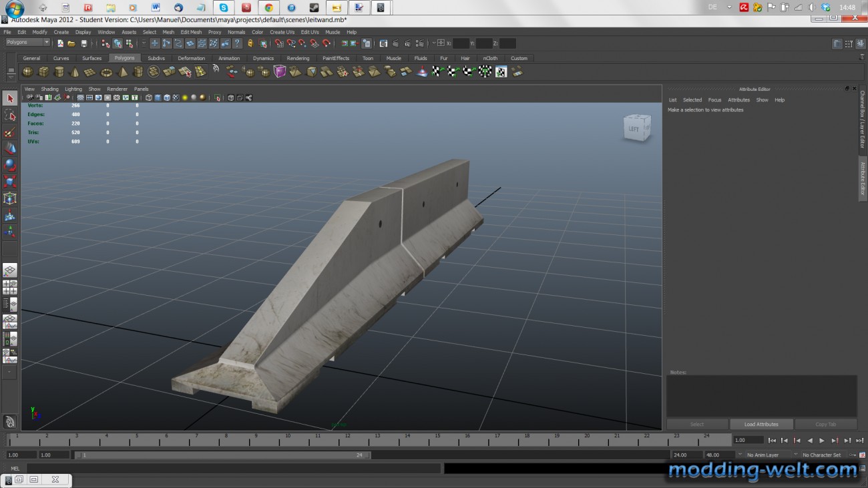Toggle wireframe display in viewport toolbar
Image resolution: width=868 pixels, height=488 pixels.
coord(148,97)
